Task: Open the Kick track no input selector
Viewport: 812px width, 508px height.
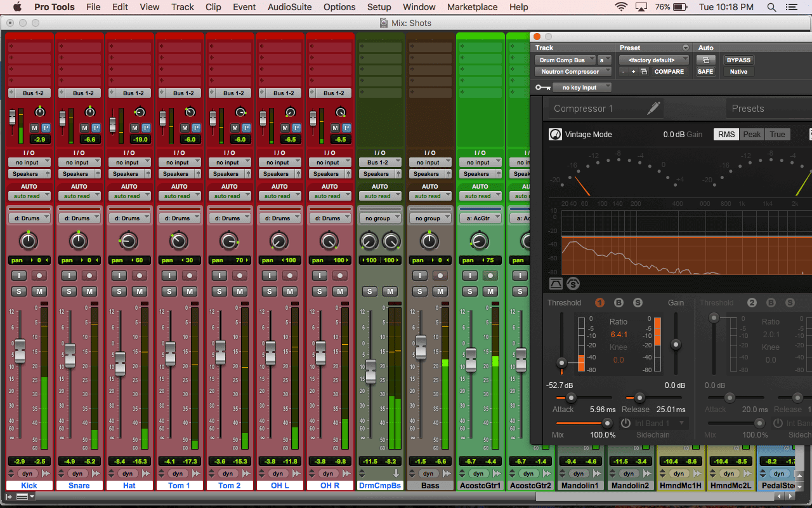Action: coord(29,163)
